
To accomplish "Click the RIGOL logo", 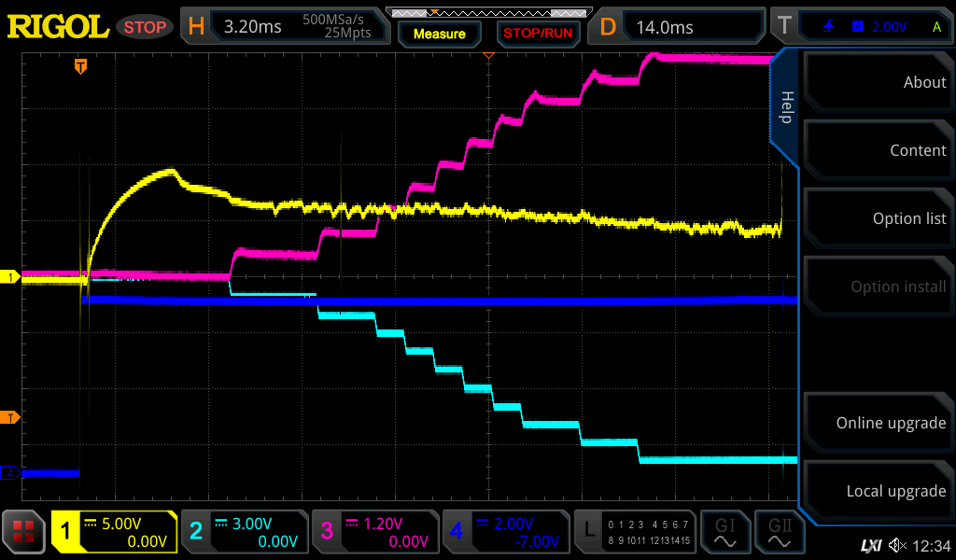I will pyautogui.click(x=58, y=27).
